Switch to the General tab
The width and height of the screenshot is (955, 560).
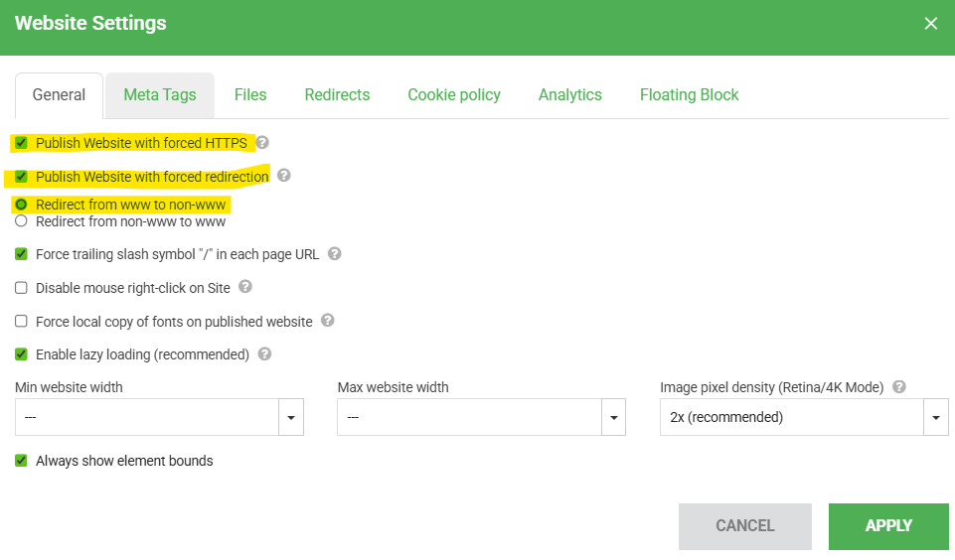pos(59,95)
